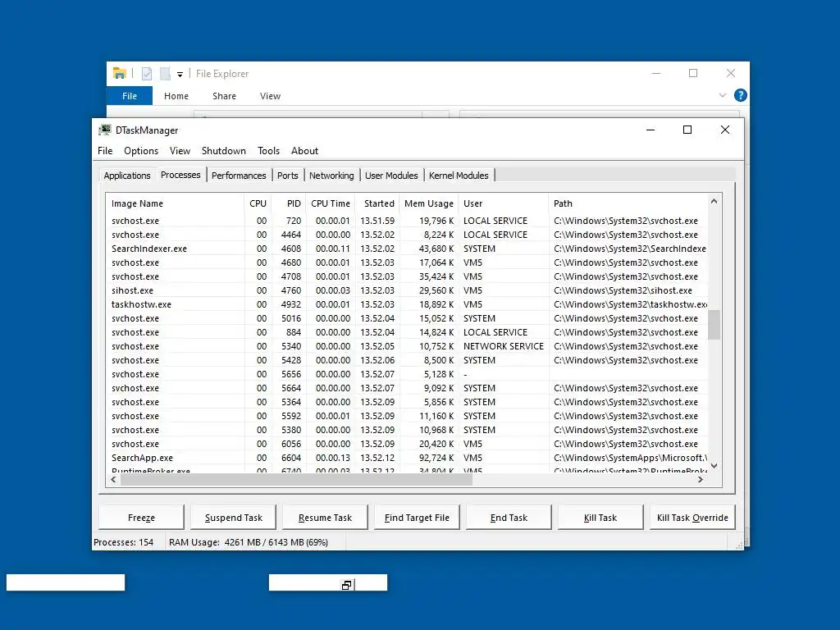Click the 92,724 K memory usage value
Viewport: 840px width, 630px height.
436,458
